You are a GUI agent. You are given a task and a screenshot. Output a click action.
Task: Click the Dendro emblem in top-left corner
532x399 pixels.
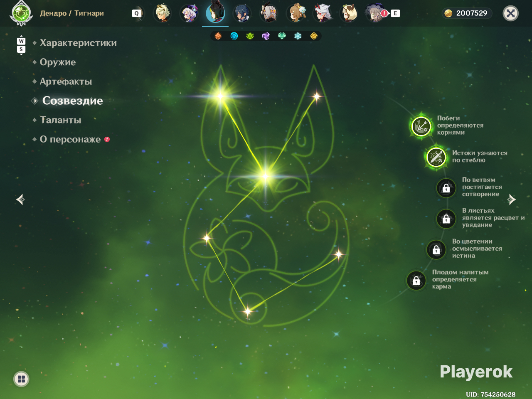tap(21, 13)
